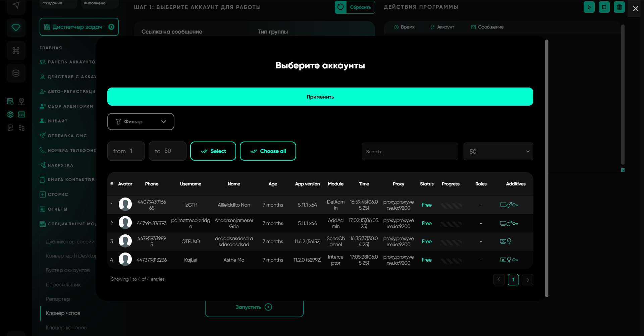The height and width of the screenshot is (336, 644).
Task: Click the diamond icon in left sidebar
Action: click(x=16, y=27)
